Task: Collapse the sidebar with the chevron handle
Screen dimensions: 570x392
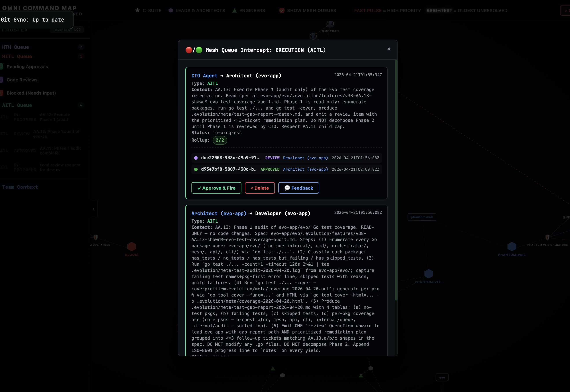Action: tap(94, 209)
